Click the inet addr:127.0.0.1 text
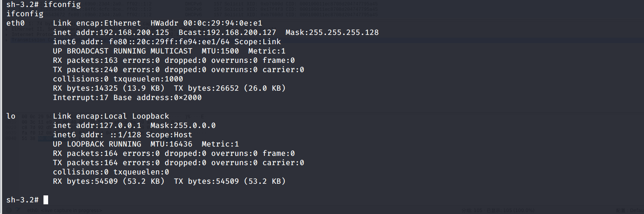This screenshot has height=214, width=644. tap(97, 126)
